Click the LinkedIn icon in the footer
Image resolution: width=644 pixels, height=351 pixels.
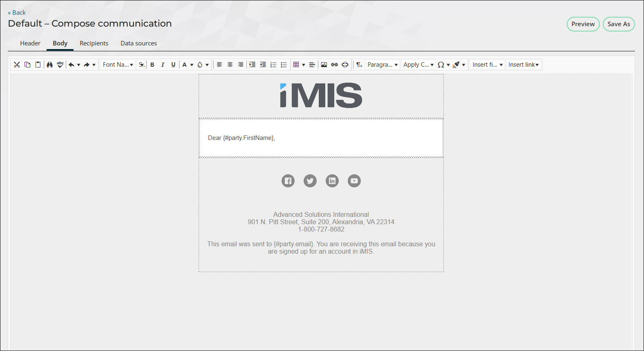point(332,181)
